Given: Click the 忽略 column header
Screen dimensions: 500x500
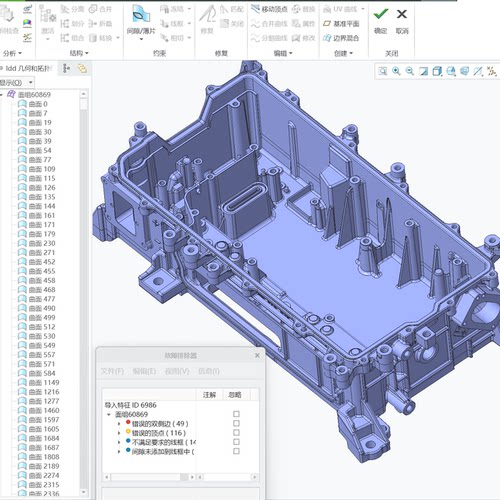Looking at the screenshot, I should click(235, 395).
